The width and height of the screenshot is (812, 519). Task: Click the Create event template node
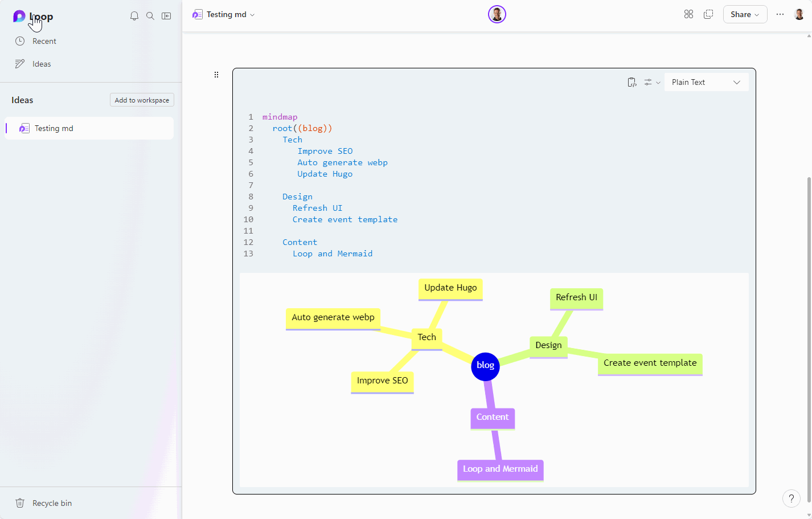(650, 364)
